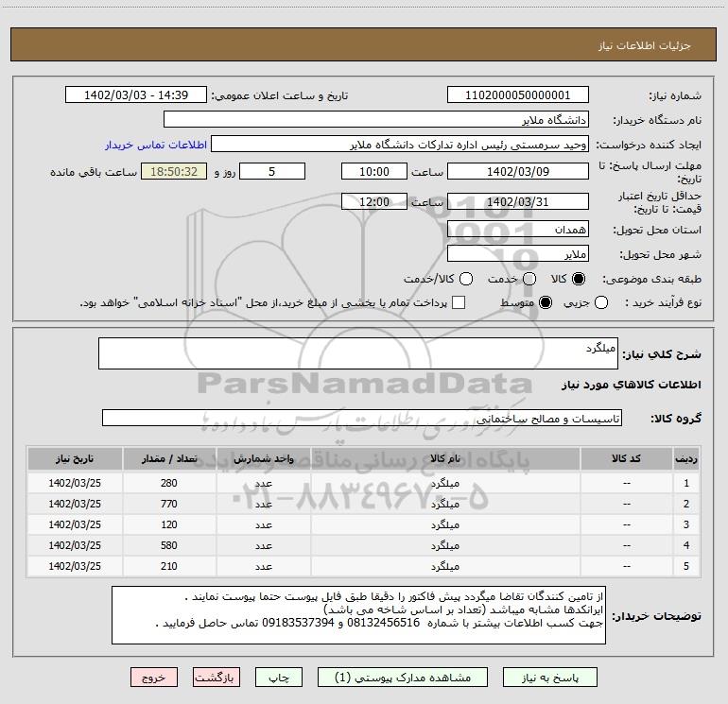Click the نام کالا column header
Screen dimensions: 728x704
445,459
